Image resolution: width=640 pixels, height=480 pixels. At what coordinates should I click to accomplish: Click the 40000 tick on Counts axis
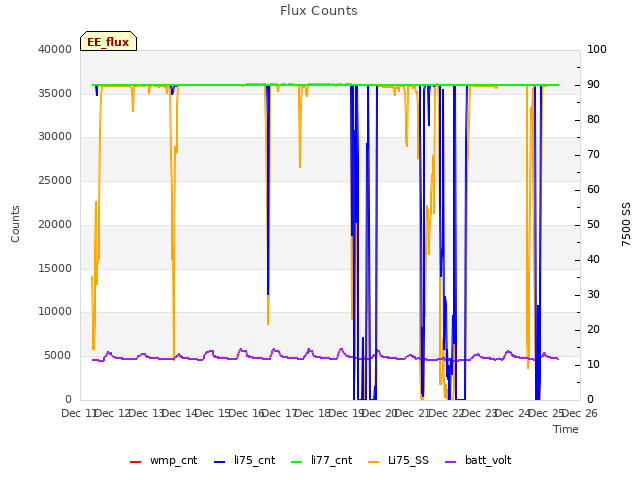55,49
